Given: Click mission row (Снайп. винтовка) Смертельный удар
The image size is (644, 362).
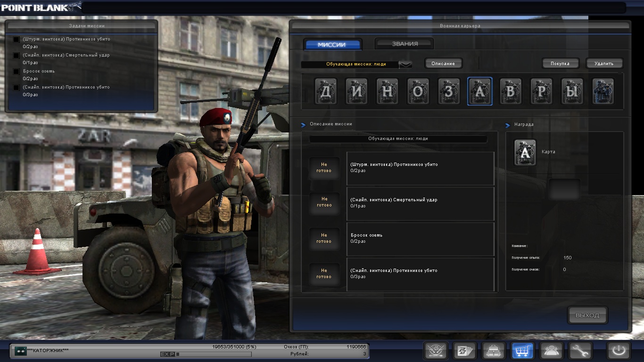Looking at the screenshot, I should pyautogui.click(x=421, y=204).
